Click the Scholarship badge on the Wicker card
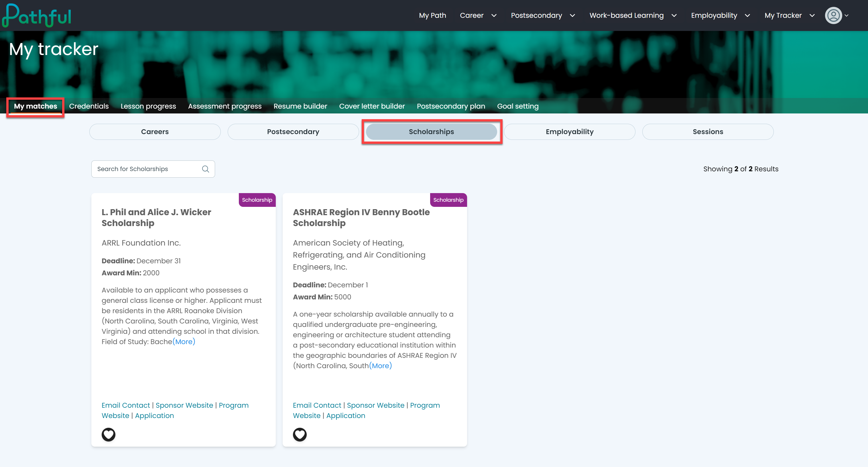This screenshot has width=868, height=467. [x=257, y=200]
